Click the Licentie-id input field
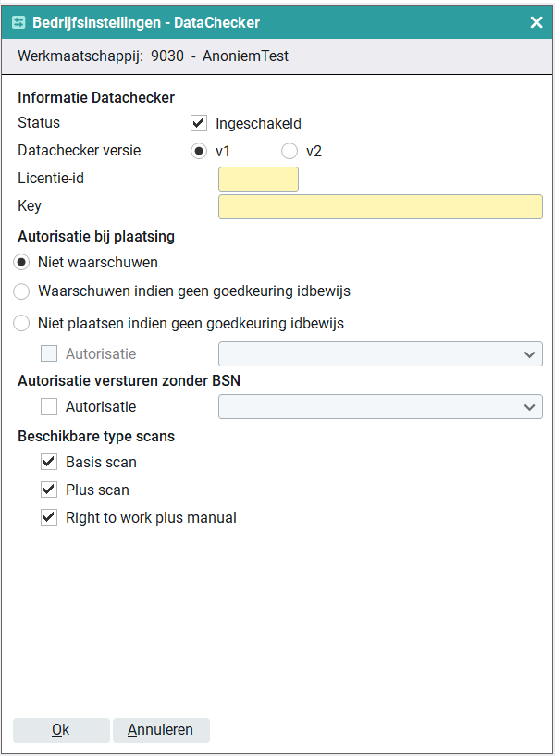Screen dimensions: 555x756 click(x=258, y=179)
